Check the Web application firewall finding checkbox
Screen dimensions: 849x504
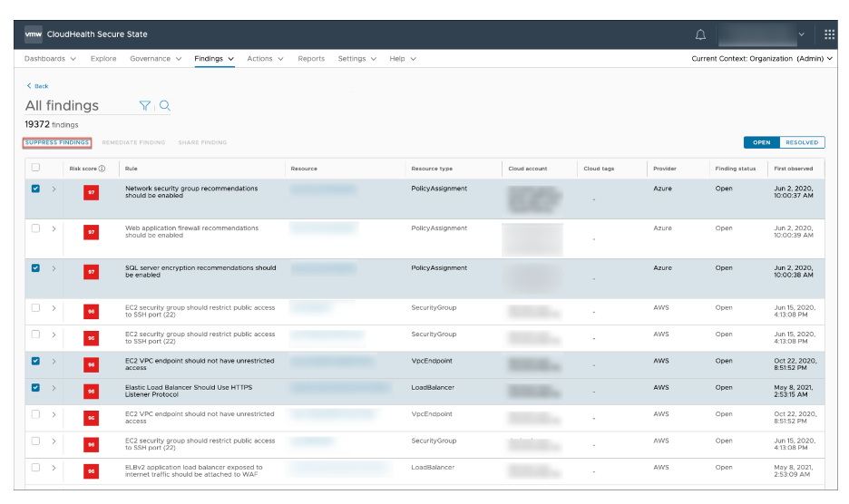point(35,228)
